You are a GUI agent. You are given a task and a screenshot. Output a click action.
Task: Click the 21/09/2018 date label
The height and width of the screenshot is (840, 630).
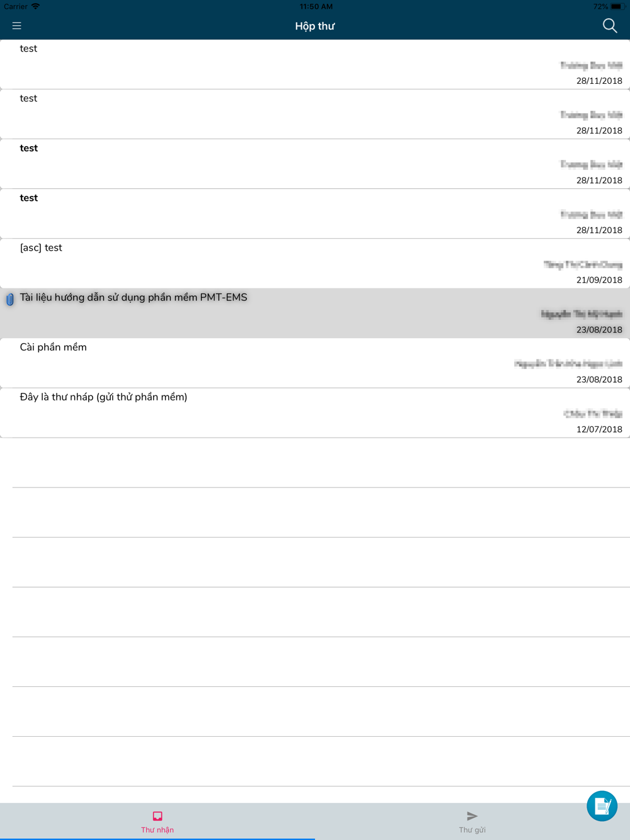coord(599,280)
